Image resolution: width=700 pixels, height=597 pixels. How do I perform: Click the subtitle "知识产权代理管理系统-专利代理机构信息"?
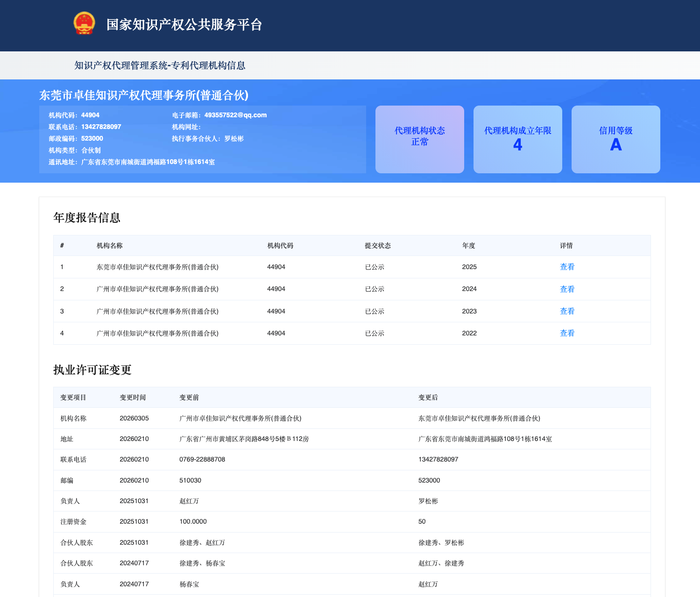tap(160, 65)
